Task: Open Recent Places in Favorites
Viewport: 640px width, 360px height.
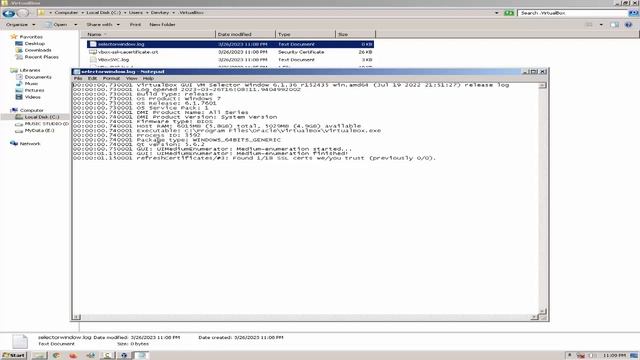Action: click(x=41, y=57)
